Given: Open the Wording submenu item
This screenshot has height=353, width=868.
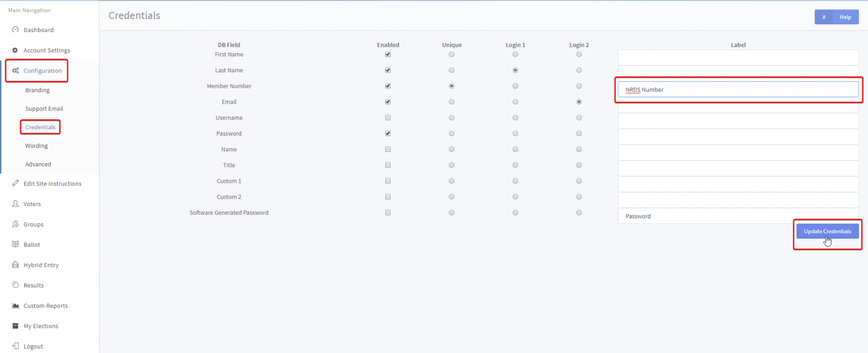Looking at the screenshot, I should click(x=36, y=146).
